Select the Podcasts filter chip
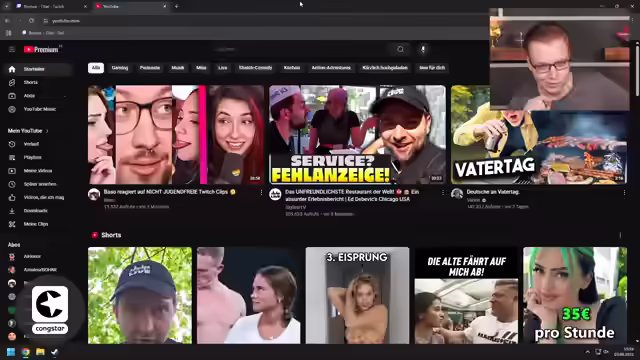640x360 pixels. (x=150, y=68)
